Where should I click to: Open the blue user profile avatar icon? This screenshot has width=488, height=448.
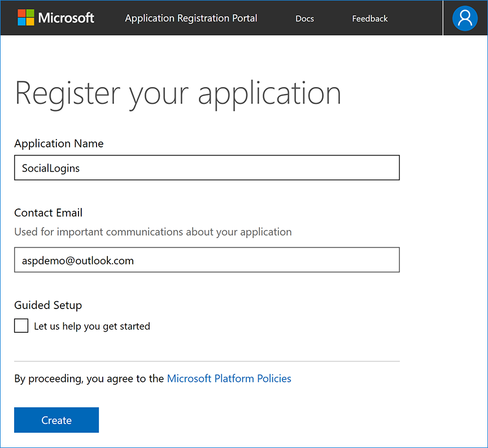click(465, 18)
